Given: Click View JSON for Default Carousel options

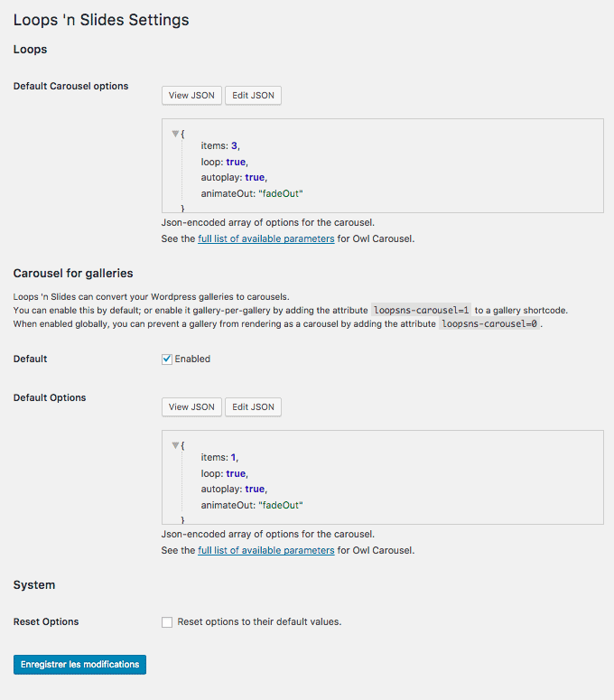Looking at the screenshot, I should pyautogui.click(x=191, y=96).
